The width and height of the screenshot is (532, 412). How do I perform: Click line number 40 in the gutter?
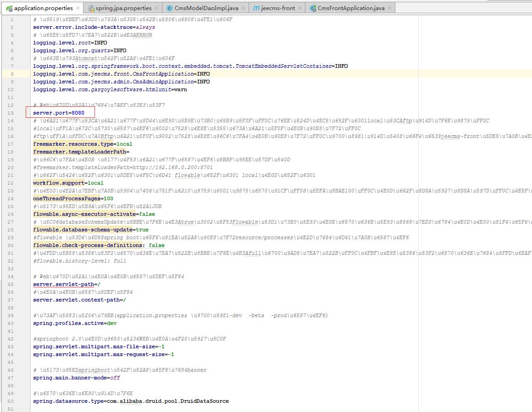[x=11, y=323]
